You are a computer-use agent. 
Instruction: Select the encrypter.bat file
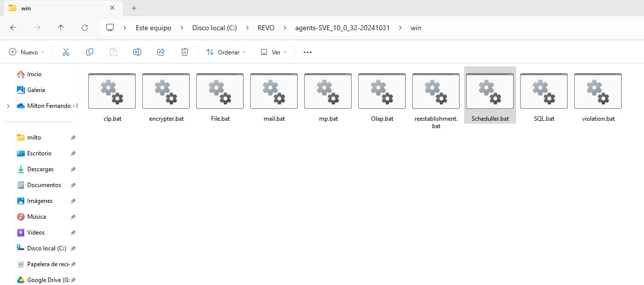[x=166, y=95]
